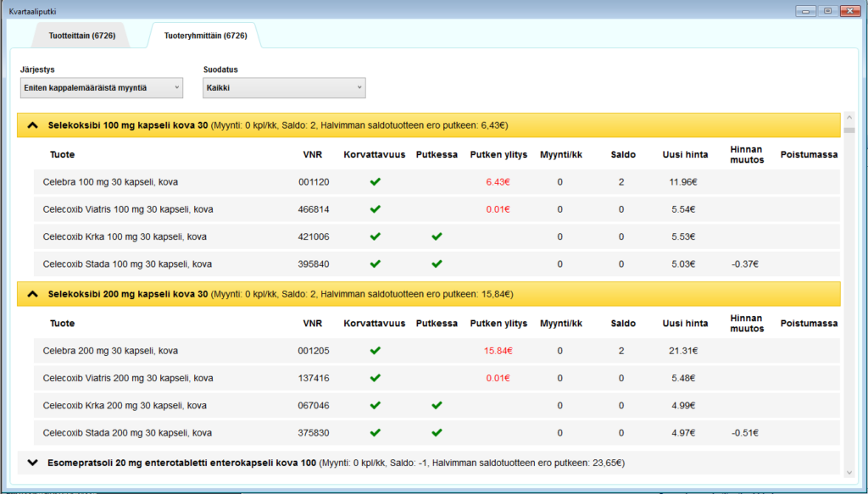Viewport: 868px width, 494px height.
Task: Close the Kvartaaliputki window
Action: click(849, 11)
